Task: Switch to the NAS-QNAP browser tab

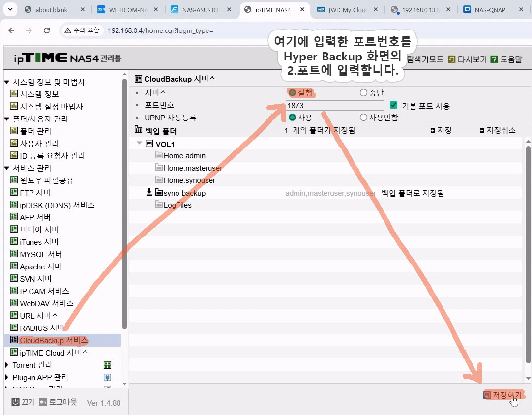Action: coord(489,10)
